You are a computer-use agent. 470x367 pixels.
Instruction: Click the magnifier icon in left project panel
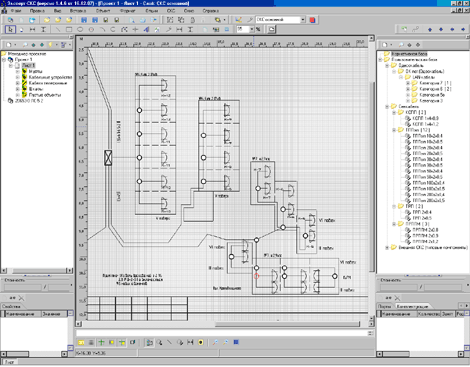[x=25, y=45]
